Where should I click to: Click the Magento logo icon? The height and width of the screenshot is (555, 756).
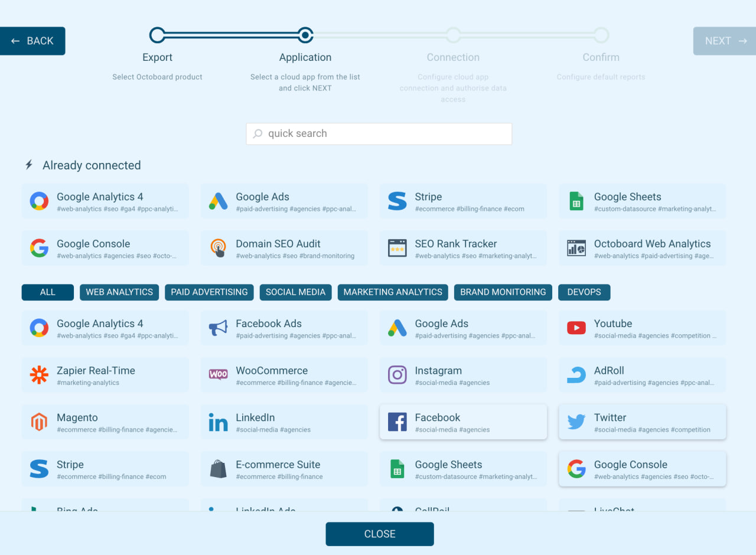pos(39,422)
